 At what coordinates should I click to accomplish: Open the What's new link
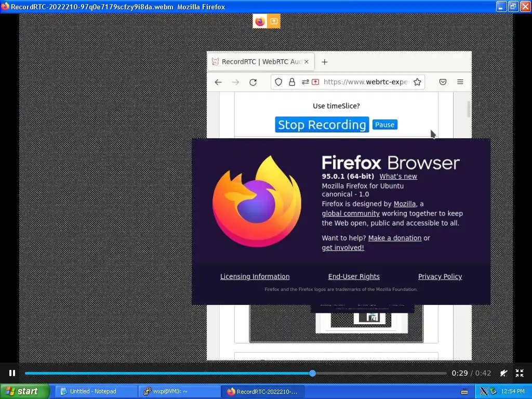pyautogui.click(x=398, y=177)
